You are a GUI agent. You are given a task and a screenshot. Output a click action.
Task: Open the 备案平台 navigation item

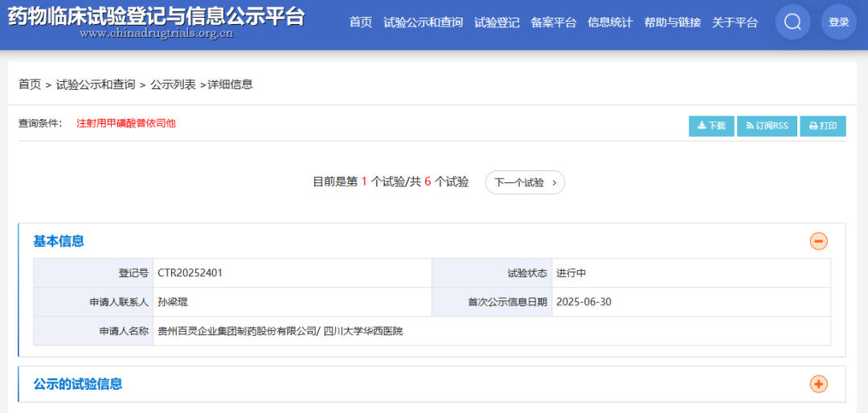(553, 22)
